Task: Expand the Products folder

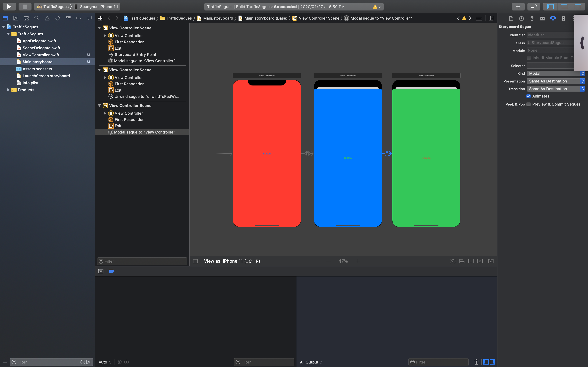Action: pyautogui.click(x=8, y=90)
